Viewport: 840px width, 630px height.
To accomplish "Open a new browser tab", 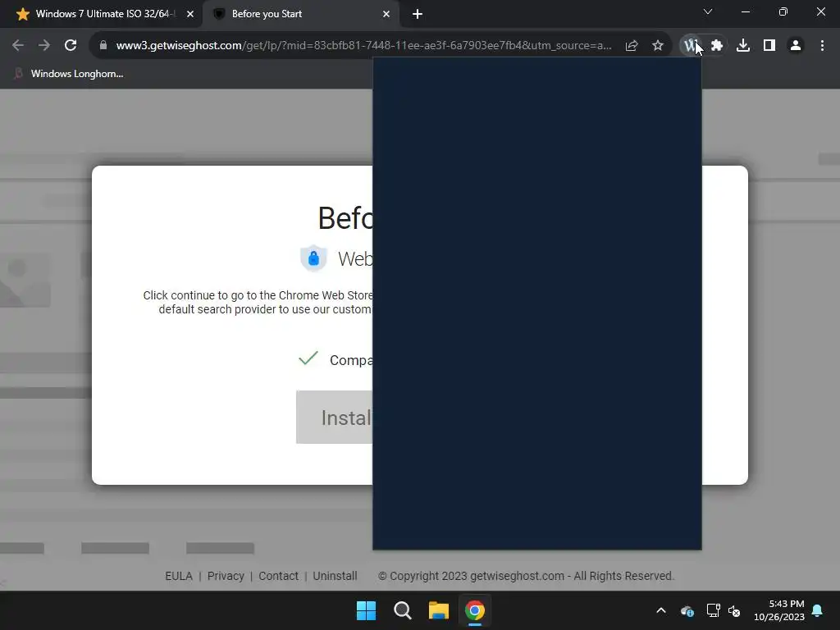I will (x=418, y=14).
